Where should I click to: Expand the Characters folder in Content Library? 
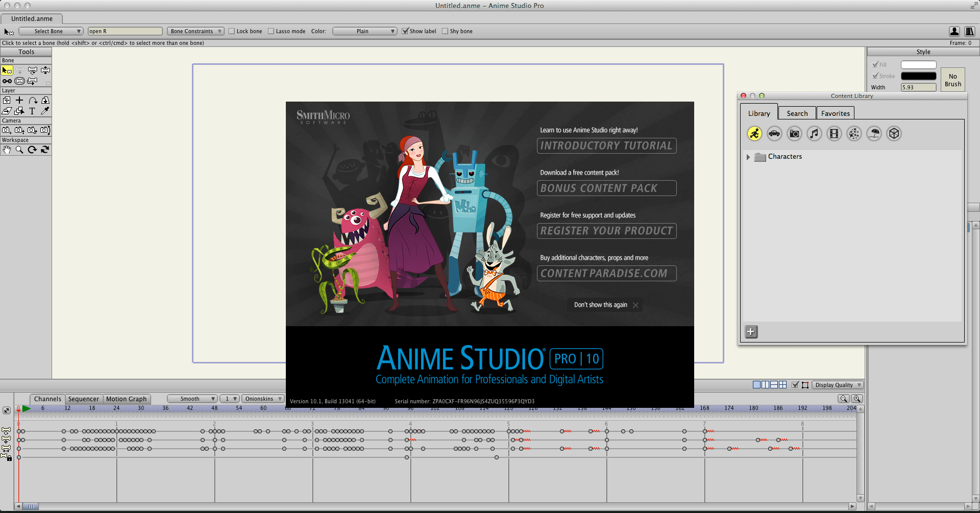pos(748,157)
